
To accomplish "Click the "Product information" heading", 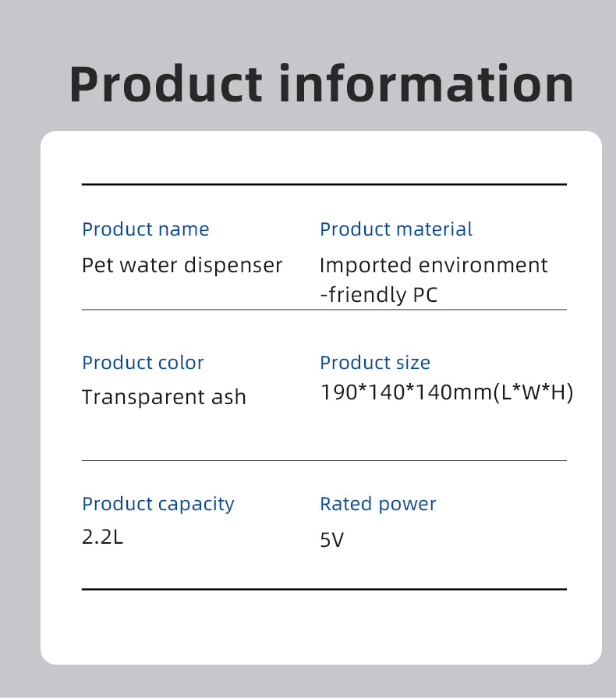I will pos(321,84).
